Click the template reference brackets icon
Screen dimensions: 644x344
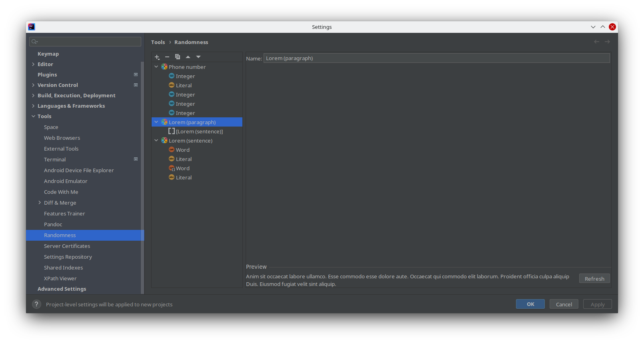tap(172, 131)
